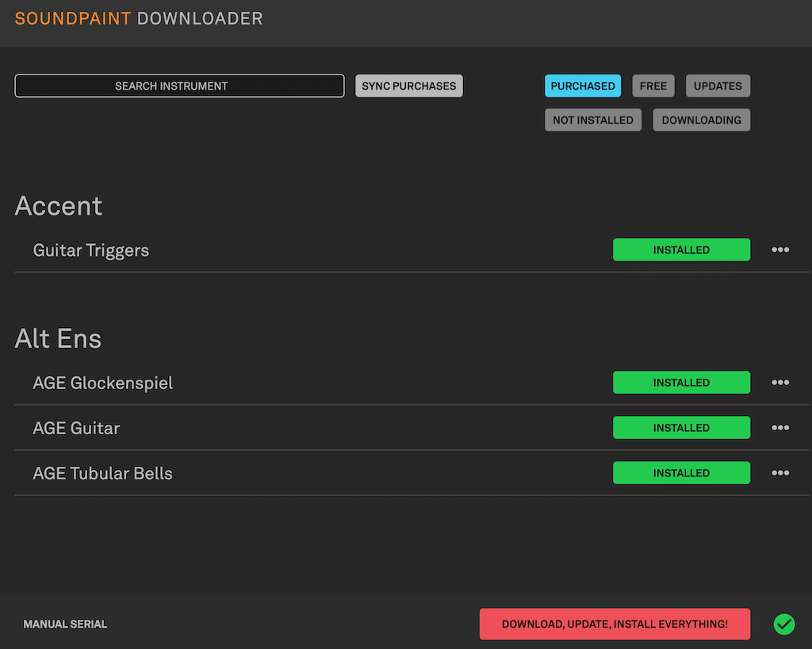Toggle the Not Installed filter

[593, 120]
